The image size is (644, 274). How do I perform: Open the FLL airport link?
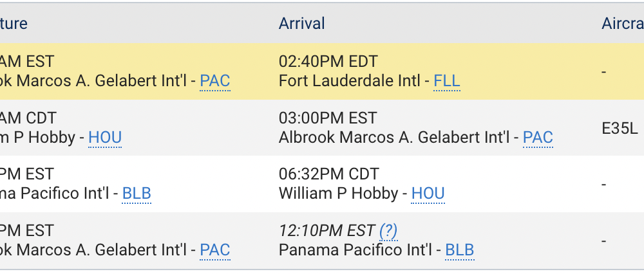(447, 81)
